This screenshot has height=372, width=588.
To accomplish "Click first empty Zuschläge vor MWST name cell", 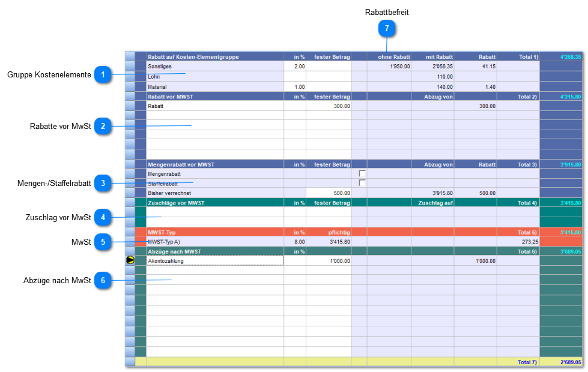I will (x=215, y=212).
